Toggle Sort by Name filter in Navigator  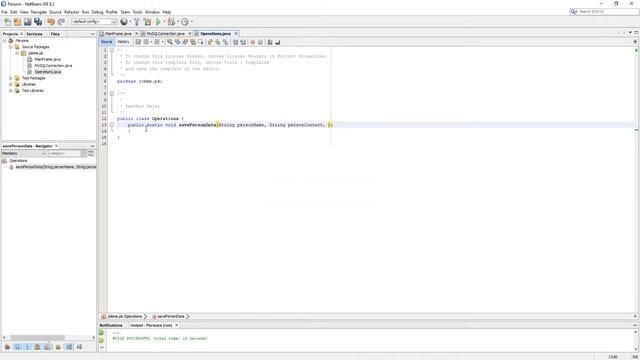(69, 347)
